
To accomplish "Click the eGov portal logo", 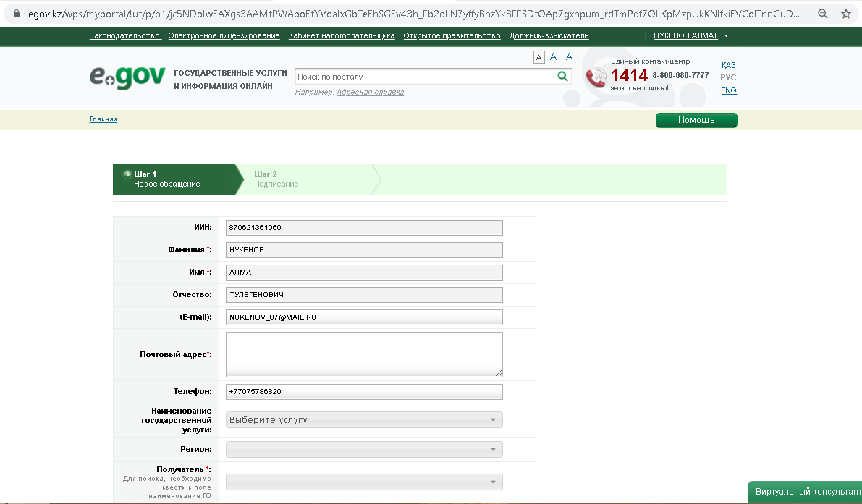I will coord(127,77).
